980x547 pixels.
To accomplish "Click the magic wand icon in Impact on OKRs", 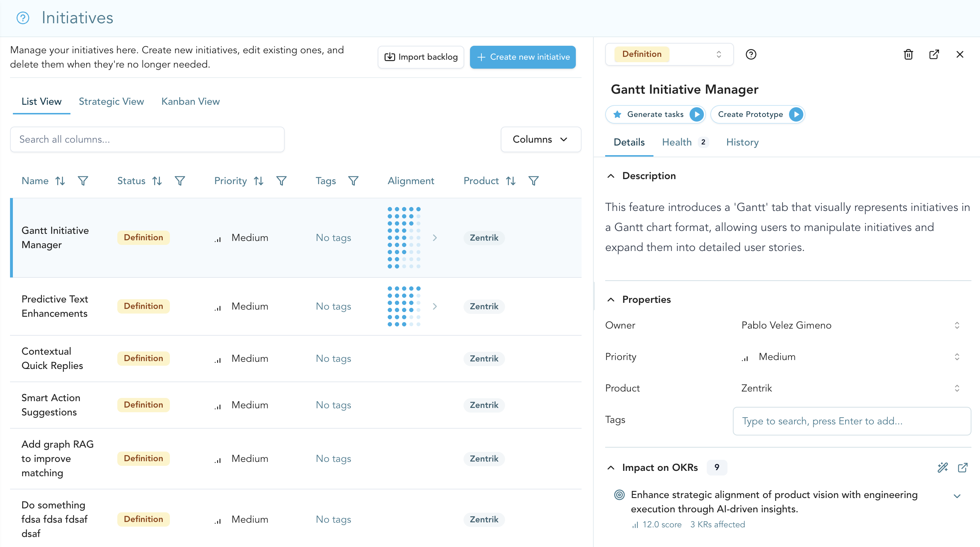I will point(942,467).
